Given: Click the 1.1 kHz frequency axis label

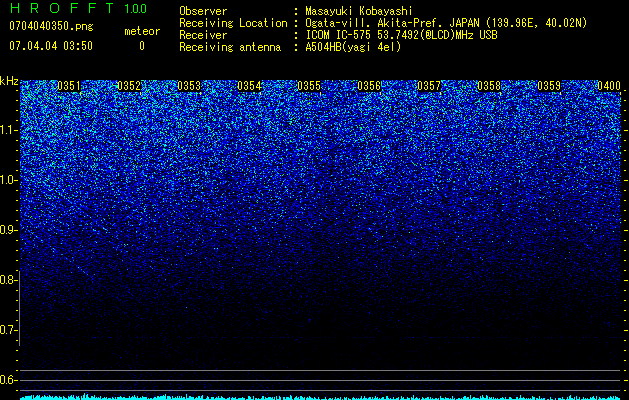Looking at the screenshot, I should pos(8,130).
